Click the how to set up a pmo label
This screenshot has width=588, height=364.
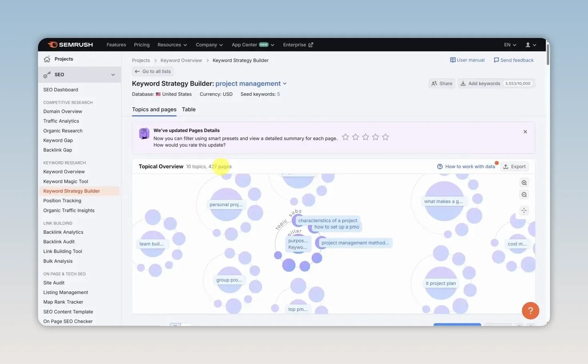[337, 227]
